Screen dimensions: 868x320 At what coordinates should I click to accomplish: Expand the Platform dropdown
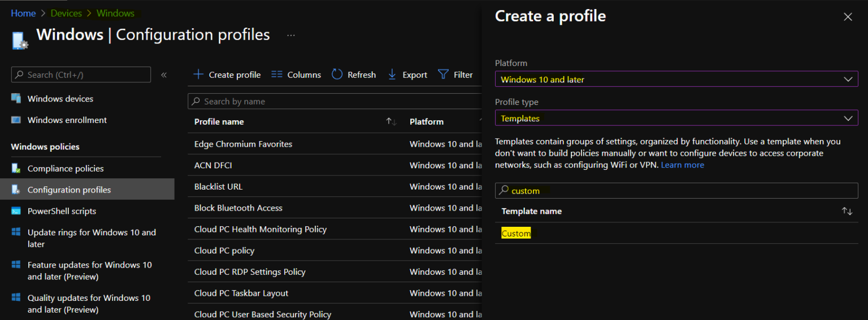click(847, 80)
